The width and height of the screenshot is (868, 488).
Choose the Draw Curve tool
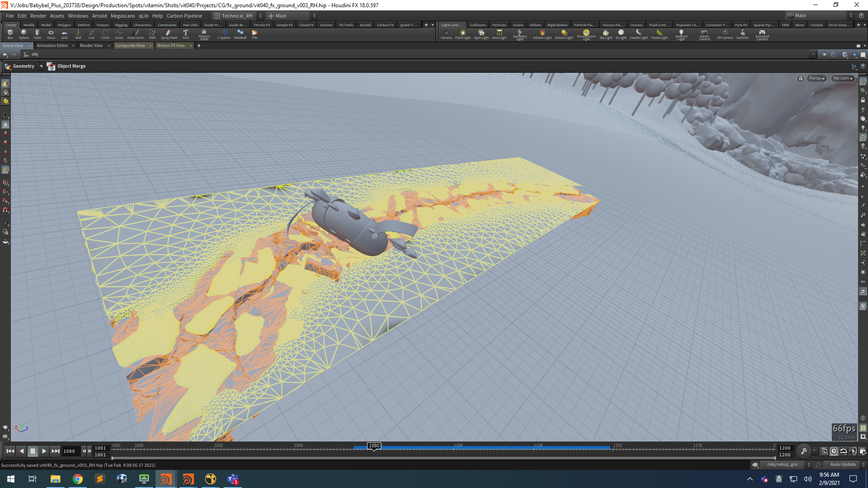coord(136,34)
